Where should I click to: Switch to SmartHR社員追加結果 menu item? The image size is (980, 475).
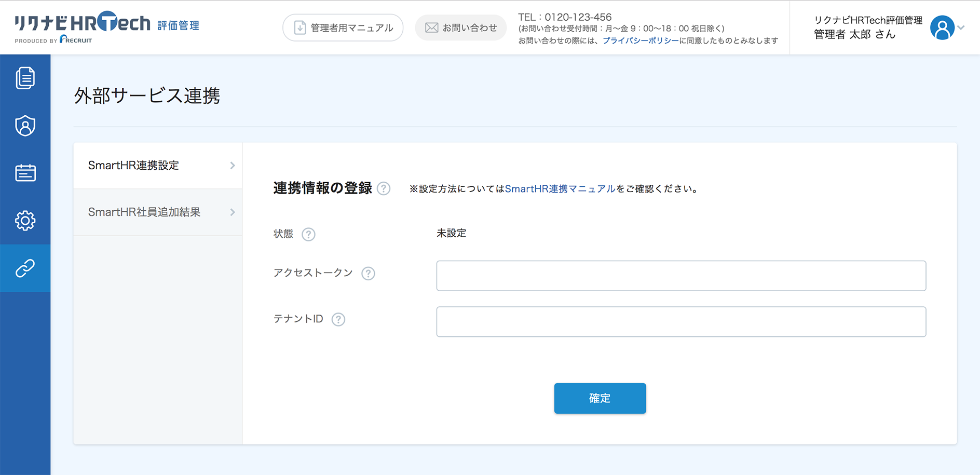pyautogui.click(x=144, y=212)
